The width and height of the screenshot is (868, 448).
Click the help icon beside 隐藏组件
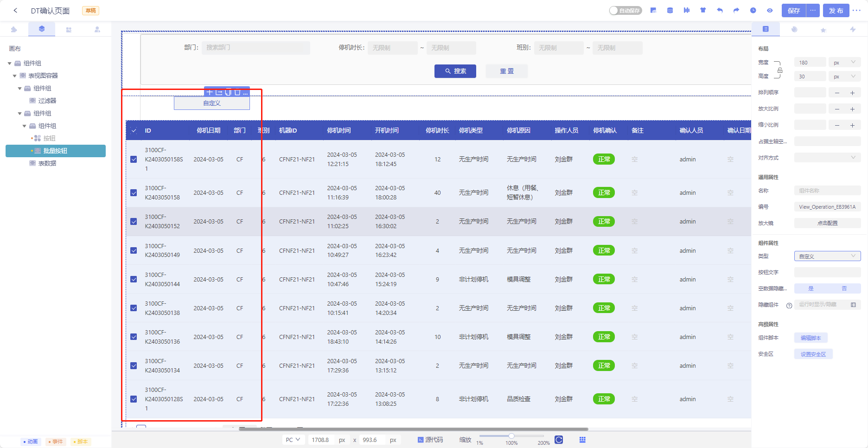[789, 305]
